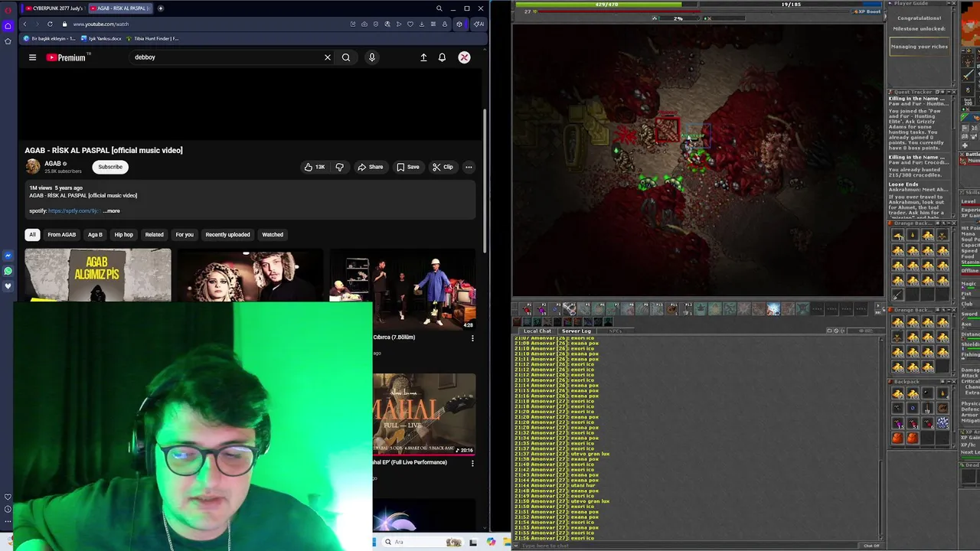This screenshot has height=551, width=980.
Task: Open the Spotify link in the description
Action: (73, 211)
